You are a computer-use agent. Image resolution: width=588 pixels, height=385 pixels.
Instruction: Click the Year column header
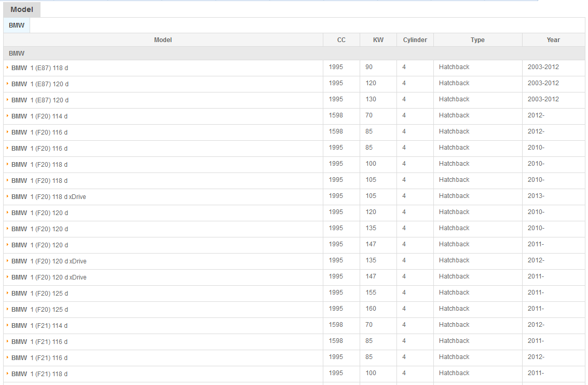pyautogui.click(x=553, y=40)
